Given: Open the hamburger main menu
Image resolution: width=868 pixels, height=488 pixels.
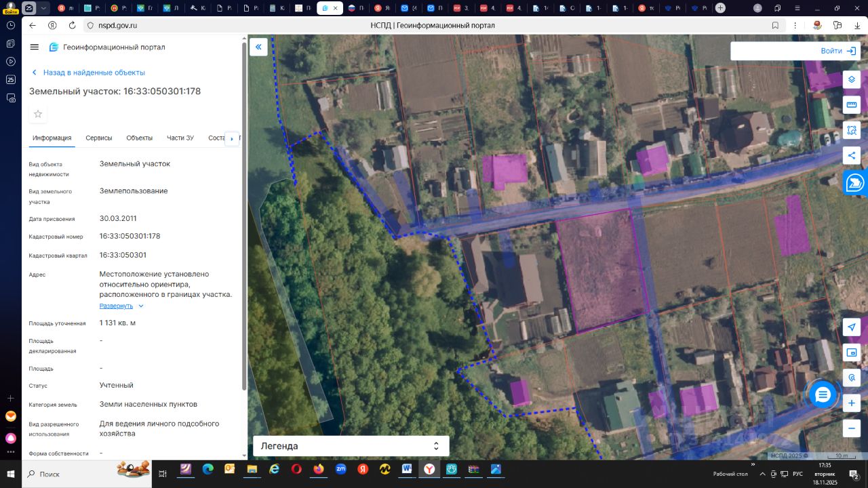Looking at the screenshot, I should click(35, 47).
